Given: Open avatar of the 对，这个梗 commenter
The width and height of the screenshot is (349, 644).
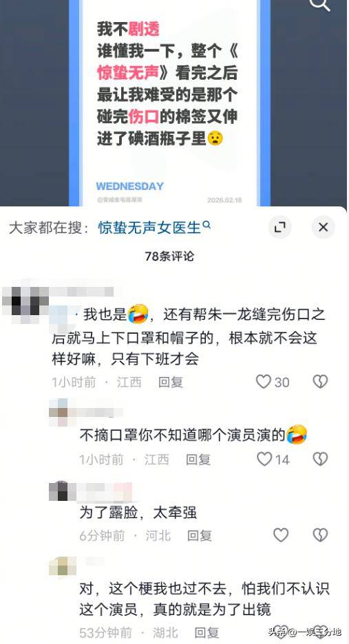Looking at the screenshot, I should (x=63, y=566).
